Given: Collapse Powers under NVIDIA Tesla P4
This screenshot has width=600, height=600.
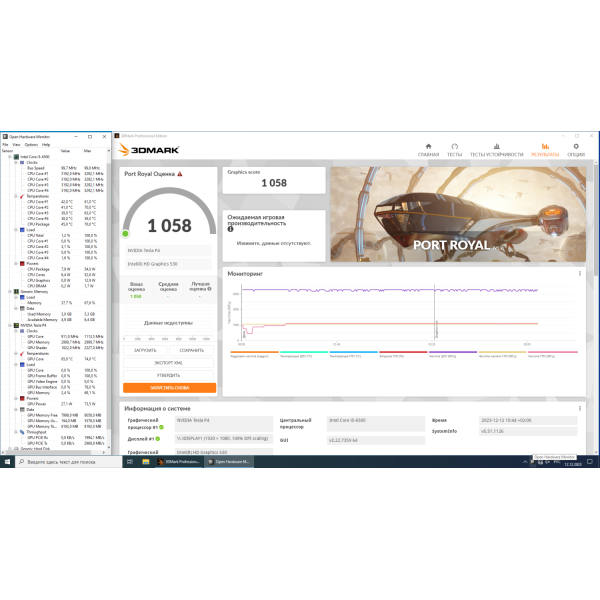Looking at the screenshot, I should pyautogui.click(x=16, y=398).
